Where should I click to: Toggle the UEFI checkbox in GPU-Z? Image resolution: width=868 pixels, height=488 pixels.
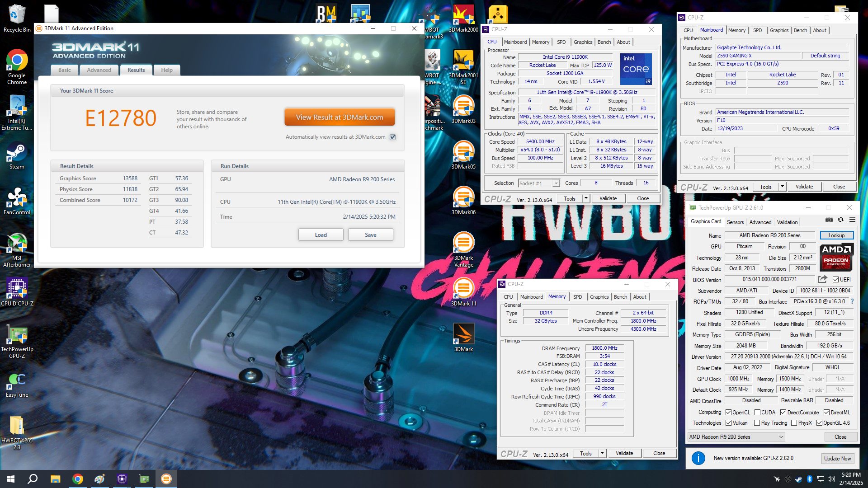click(x=835, y=280)
